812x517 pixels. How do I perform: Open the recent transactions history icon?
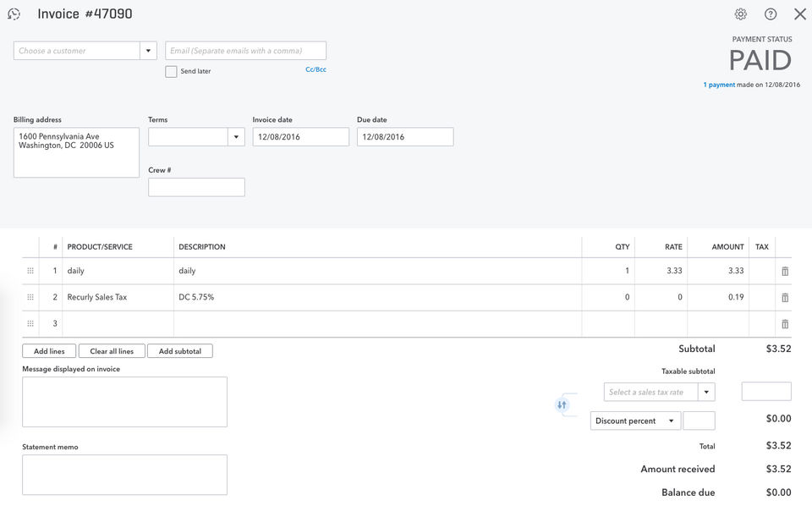click(x=14, y=14)
